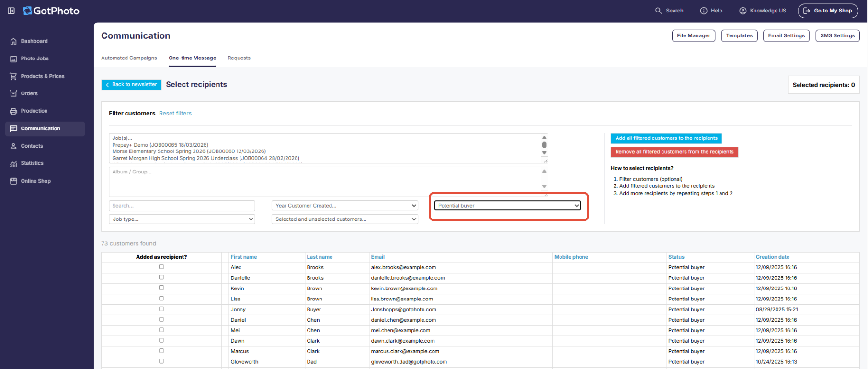This screenshot has height=369, width=868.
Task: Open the Job type dropdown
Action: click(182, 219)
